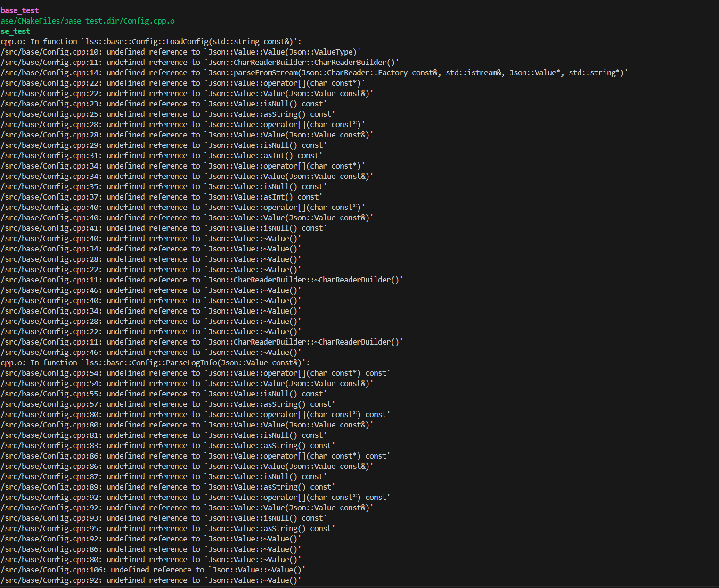Click Config.cpp:11 CharReaderBuilder constructor error
Viewport: 719px width, 588px height.
coord(200,62)
